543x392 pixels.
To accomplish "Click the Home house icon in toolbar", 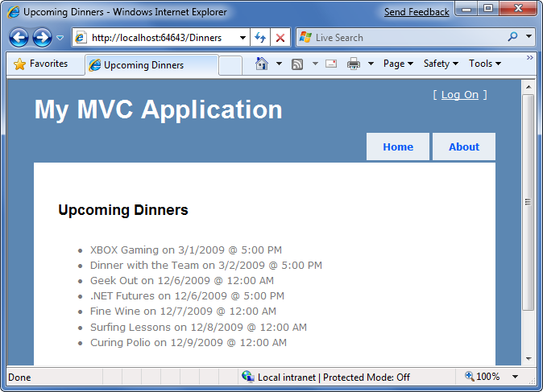I will [262, 64].
